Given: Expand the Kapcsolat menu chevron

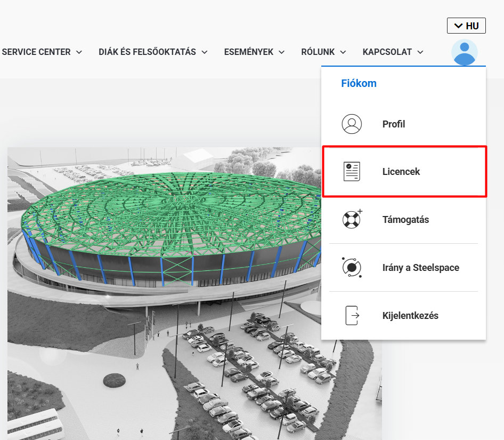Looking at the screenshot, I should [420, 52].
